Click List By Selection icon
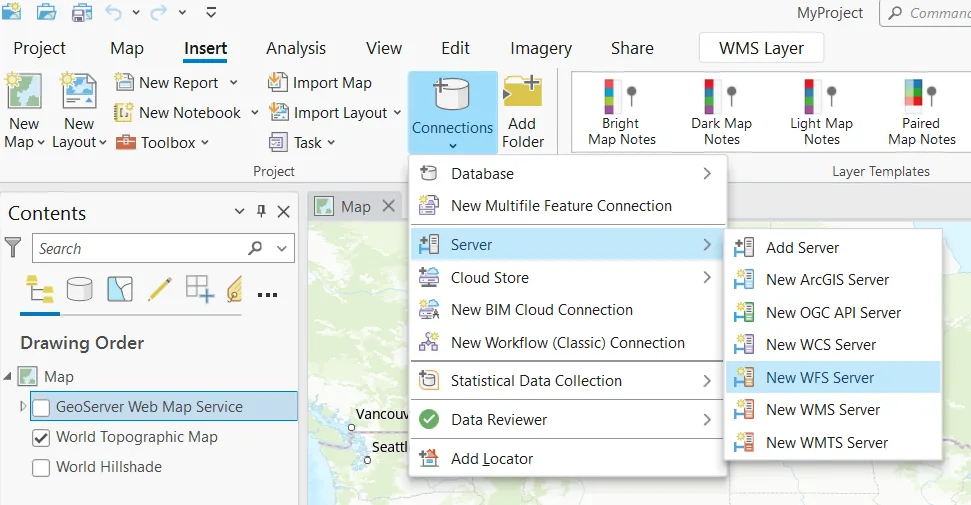Image resolution: width=971 pixels, height=505 pixels. pos(120,289)
